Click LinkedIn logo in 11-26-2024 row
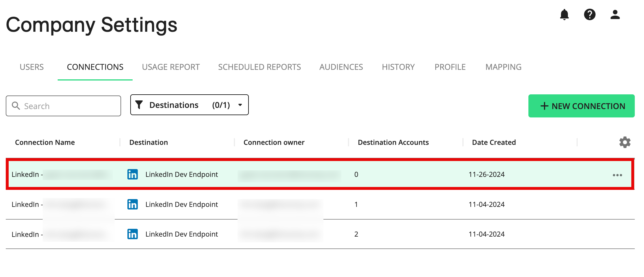This screenshot has height=277, width=644. tap(133, 174)
